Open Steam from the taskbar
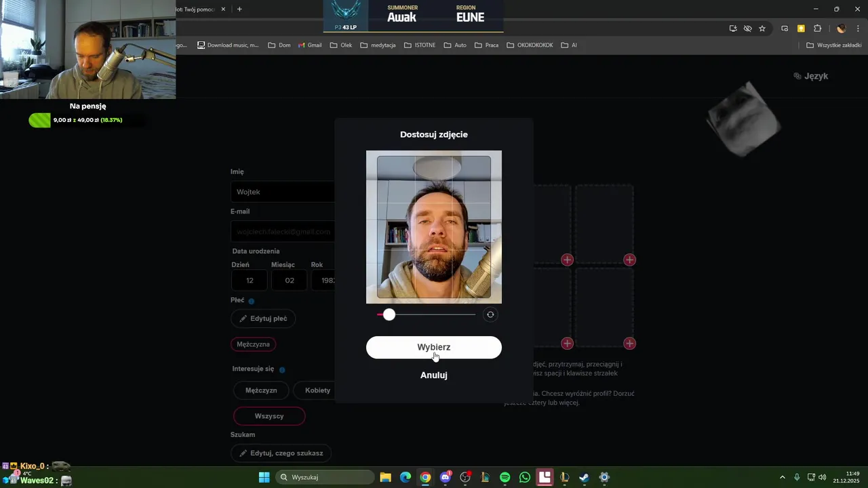This screenshot has height=488, width=868. pyautogui.click(x=584, y=477)
